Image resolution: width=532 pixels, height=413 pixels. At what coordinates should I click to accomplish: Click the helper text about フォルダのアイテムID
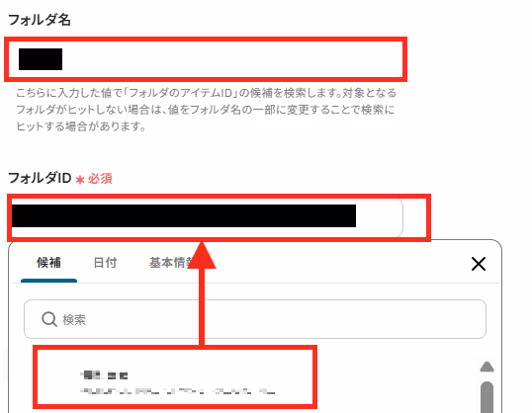point(206,110)
